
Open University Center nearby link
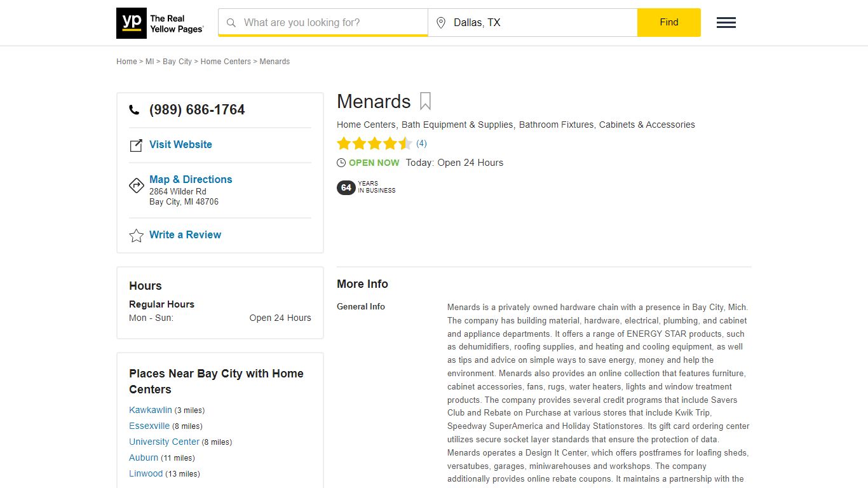tap(164, 442)
